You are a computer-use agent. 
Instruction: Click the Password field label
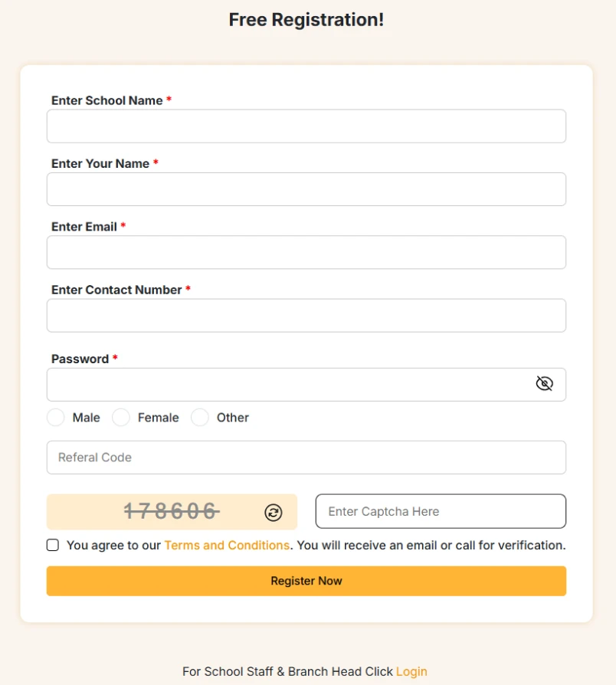tap(80, 359)
